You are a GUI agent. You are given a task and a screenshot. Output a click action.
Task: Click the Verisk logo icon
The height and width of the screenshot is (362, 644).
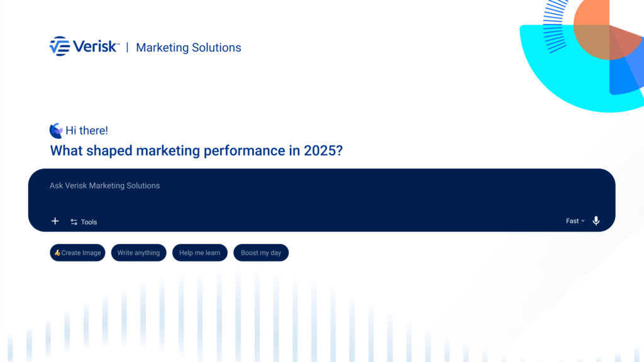pyautogui.click(x=57, y=46)
